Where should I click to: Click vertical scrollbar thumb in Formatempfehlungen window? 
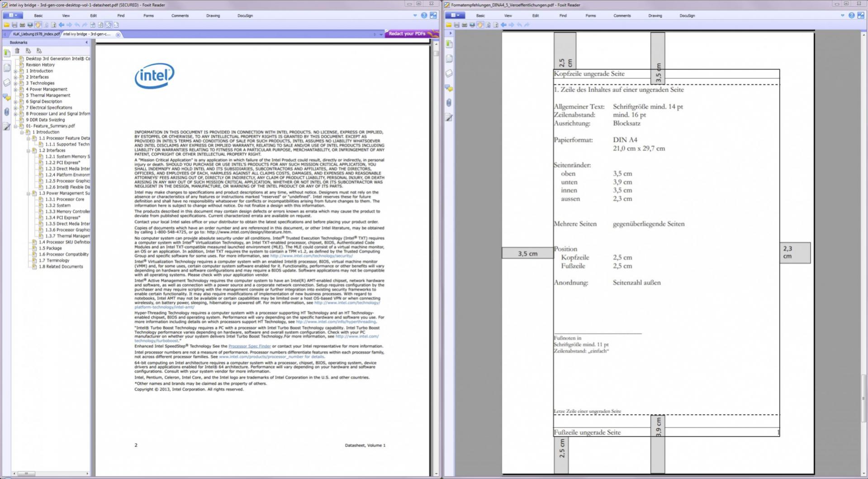(x=863, y=398)
